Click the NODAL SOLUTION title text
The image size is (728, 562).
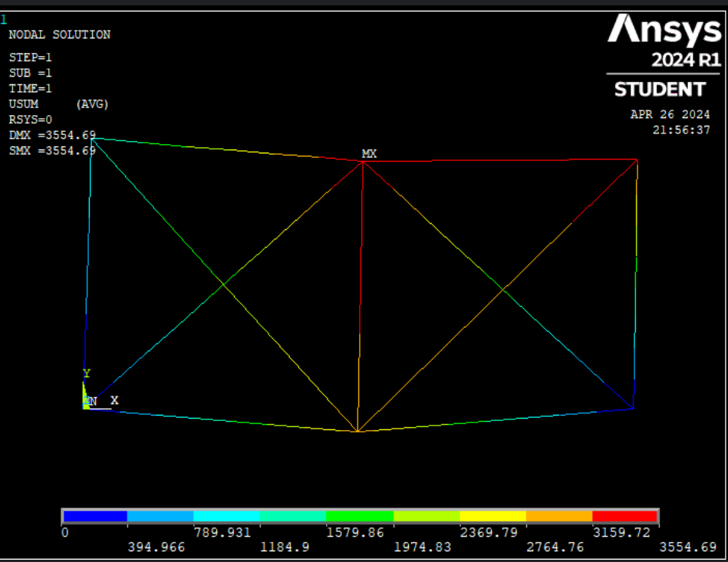point(58,35)
